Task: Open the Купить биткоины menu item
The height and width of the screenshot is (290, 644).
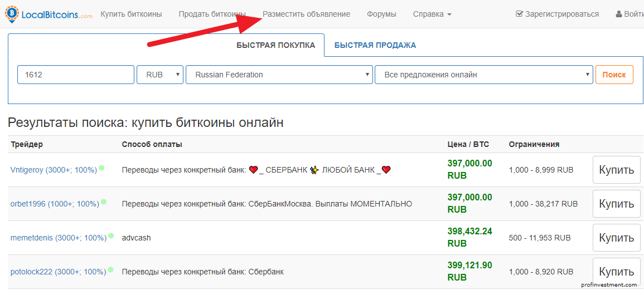Action: click(x=132, y=14)
